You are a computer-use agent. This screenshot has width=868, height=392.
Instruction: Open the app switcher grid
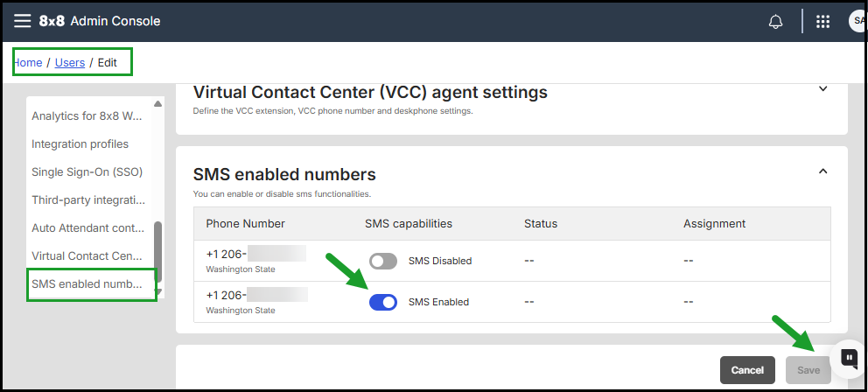click(822, 22)
